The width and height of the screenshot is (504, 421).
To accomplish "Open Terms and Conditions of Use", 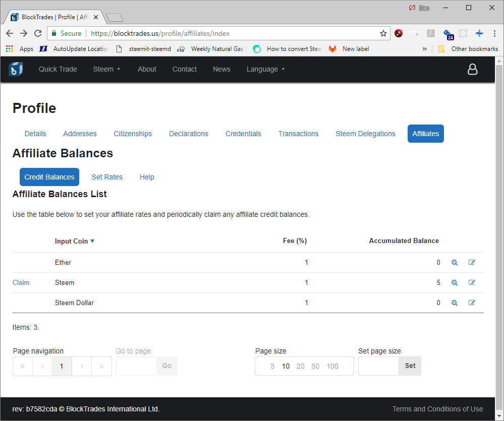I will point(437,409).
